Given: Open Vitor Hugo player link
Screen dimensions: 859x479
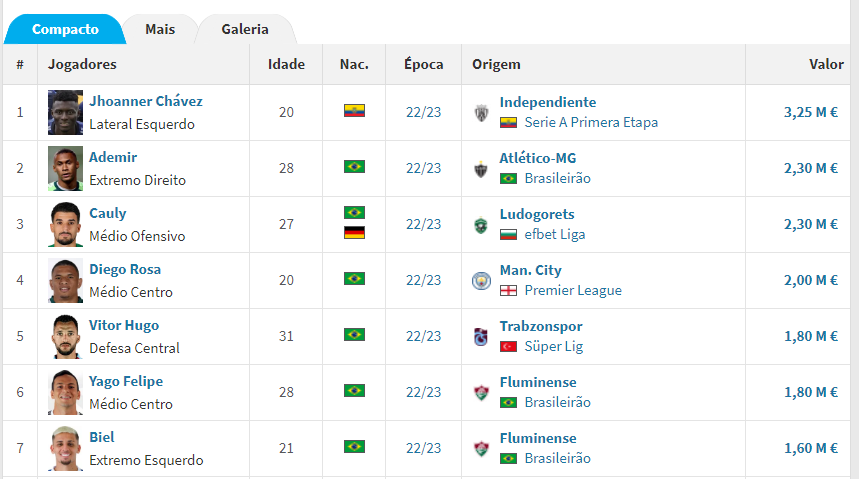Looking at the screenshot, I should click(x=124, y=326).
